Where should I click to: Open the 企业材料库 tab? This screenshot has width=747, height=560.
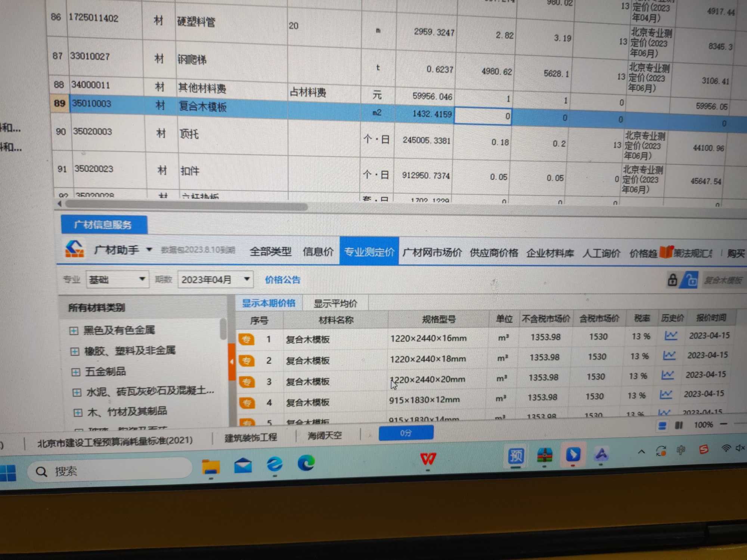(x=550, y=253)
